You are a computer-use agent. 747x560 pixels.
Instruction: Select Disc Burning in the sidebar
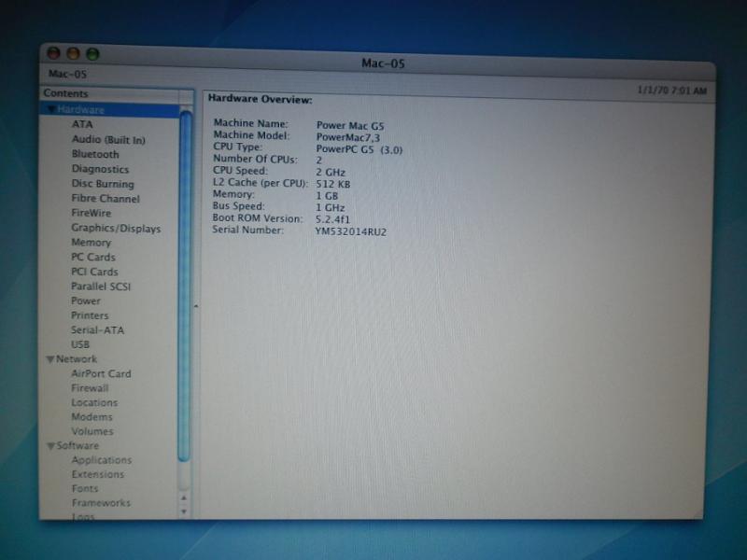pos(103,184)
